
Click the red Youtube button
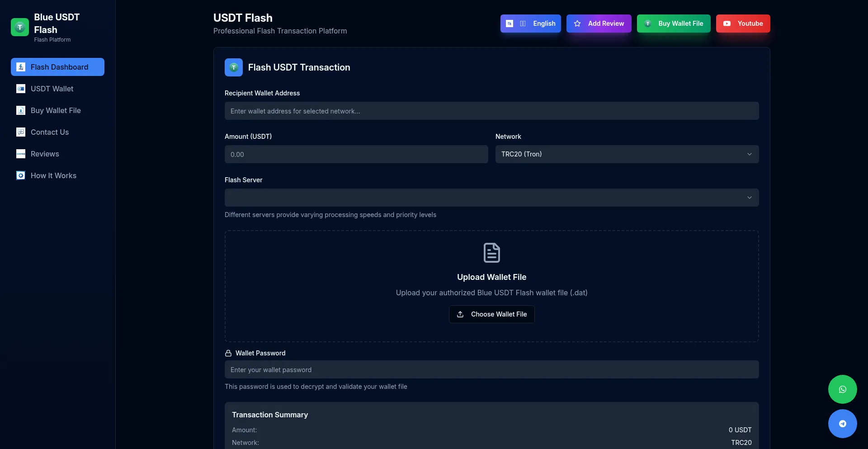point(743,24)
